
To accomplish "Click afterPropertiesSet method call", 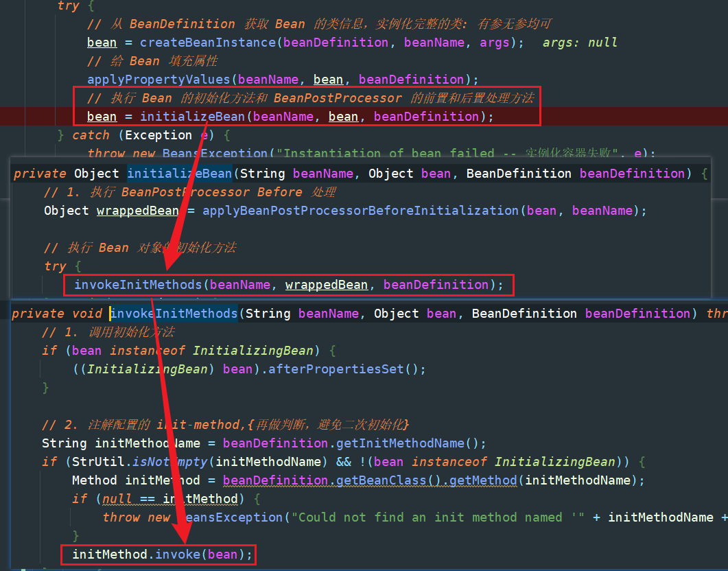I will [336, 369].
